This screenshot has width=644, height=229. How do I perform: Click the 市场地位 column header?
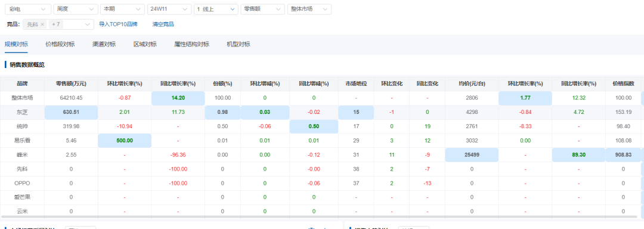click(x=356, y=83)
